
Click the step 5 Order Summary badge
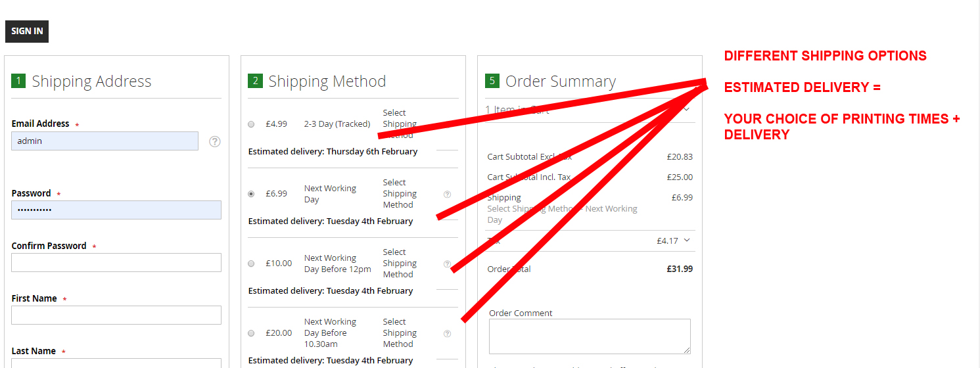(491, 81)
